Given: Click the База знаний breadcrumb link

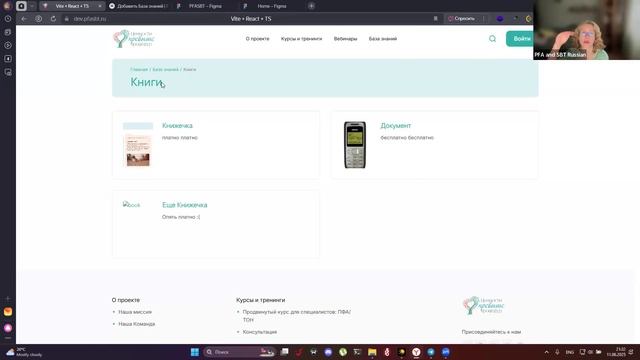Looking at the screenshot, I should [x=165, y=69].
